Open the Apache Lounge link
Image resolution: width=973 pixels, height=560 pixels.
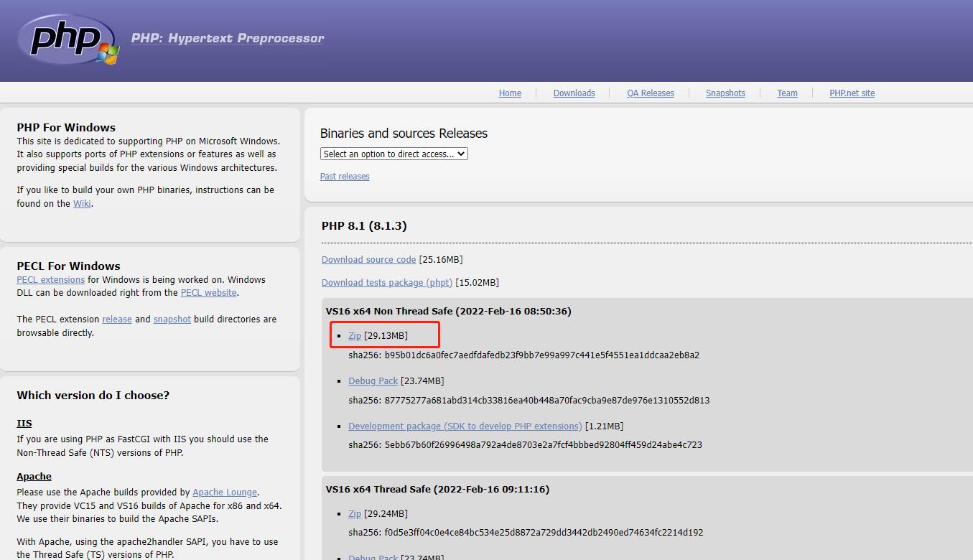[225, 493]
